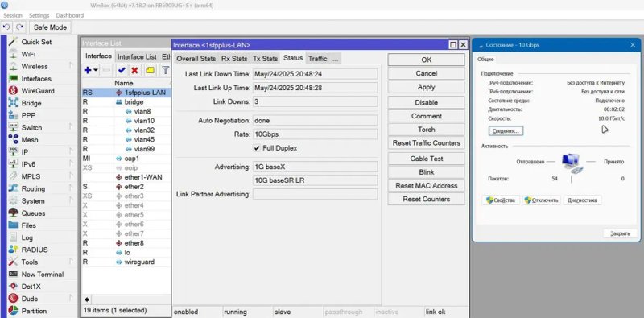Click the Reset Traffic Counters button

pyautogui.click(x=427, y=143)
